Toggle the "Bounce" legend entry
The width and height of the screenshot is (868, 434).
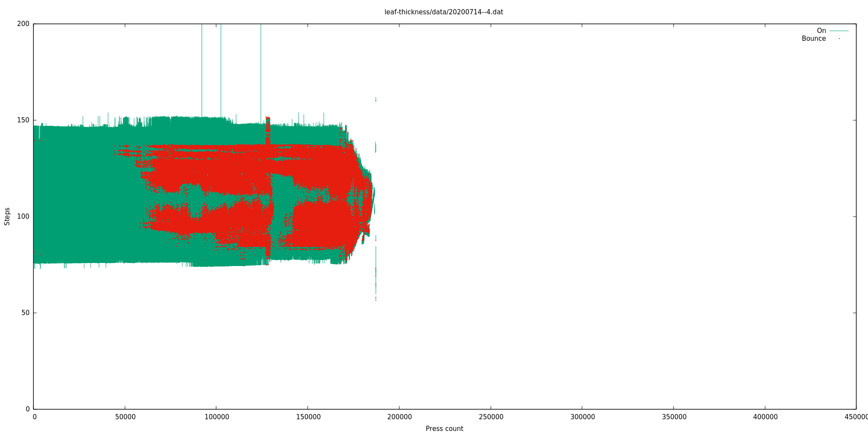(x=813, y=39)
